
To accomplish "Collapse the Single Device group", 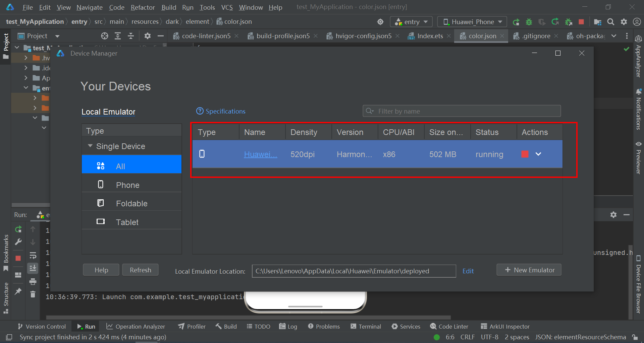I will [x=90, y=146].
